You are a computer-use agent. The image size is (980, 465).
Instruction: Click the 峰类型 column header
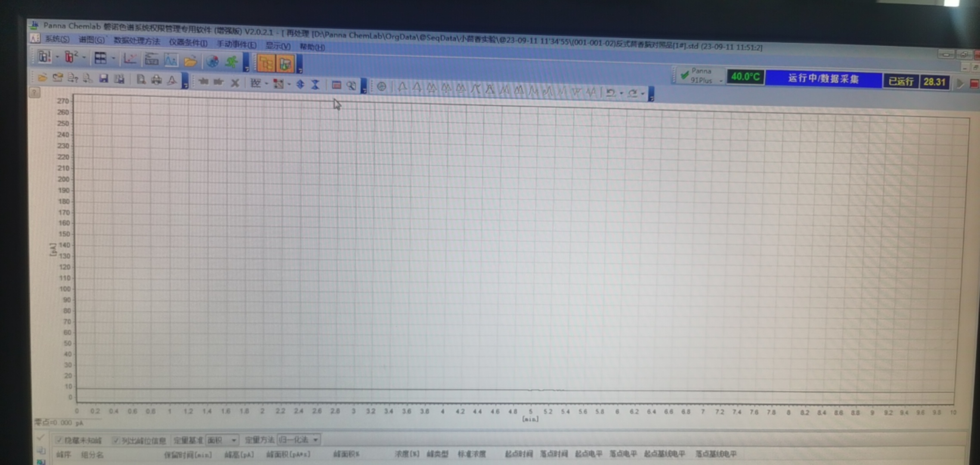coord(437,454)
